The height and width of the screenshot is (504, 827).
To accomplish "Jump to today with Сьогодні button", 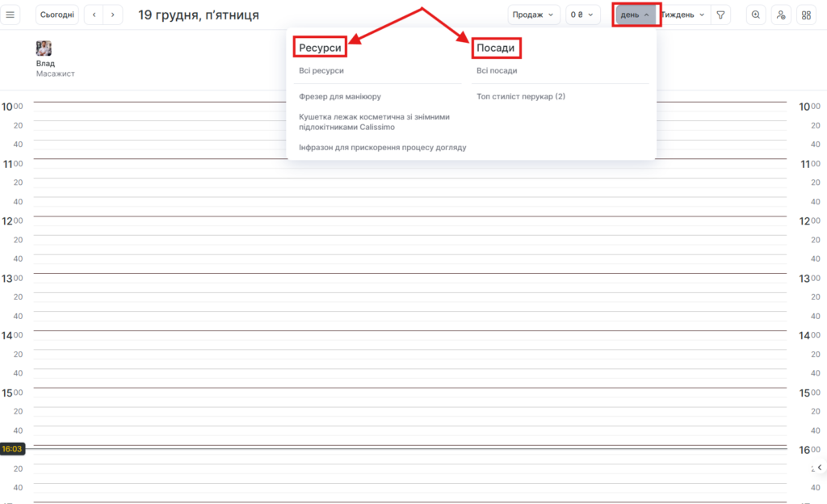I will click(x=57, y=15).
